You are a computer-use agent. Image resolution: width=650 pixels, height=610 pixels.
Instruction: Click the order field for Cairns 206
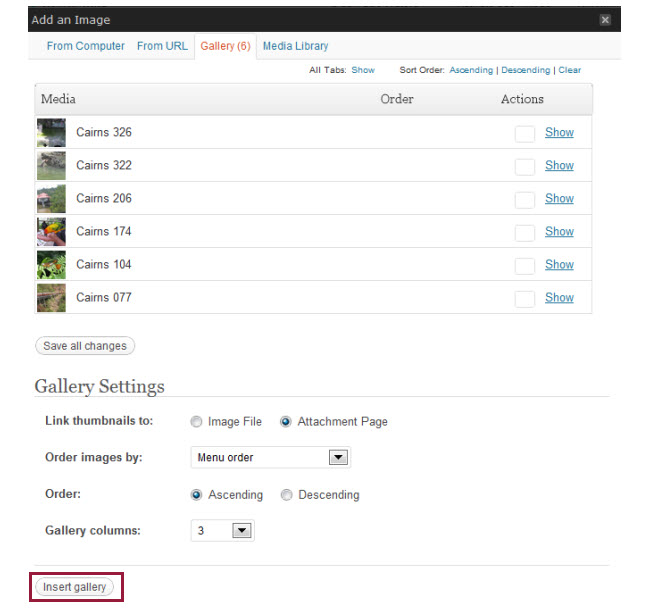click(x=524, y=200)
